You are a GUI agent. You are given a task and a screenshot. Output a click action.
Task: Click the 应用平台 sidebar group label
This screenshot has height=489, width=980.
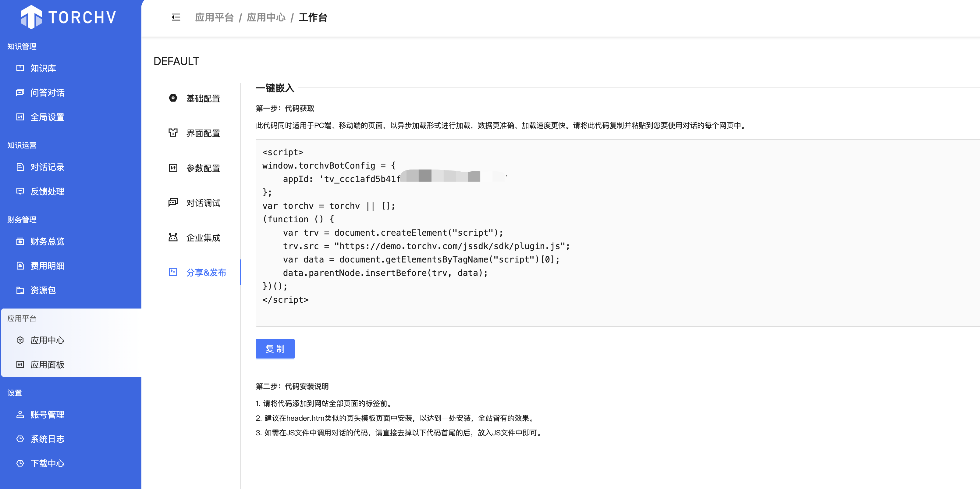(22, 319)
